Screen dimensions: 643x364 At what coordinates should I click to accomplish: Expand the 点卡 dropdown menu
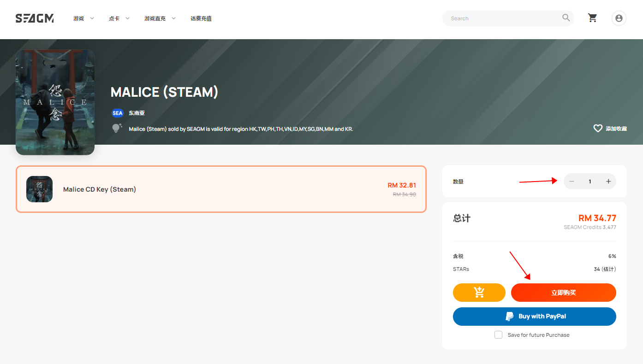119,18
